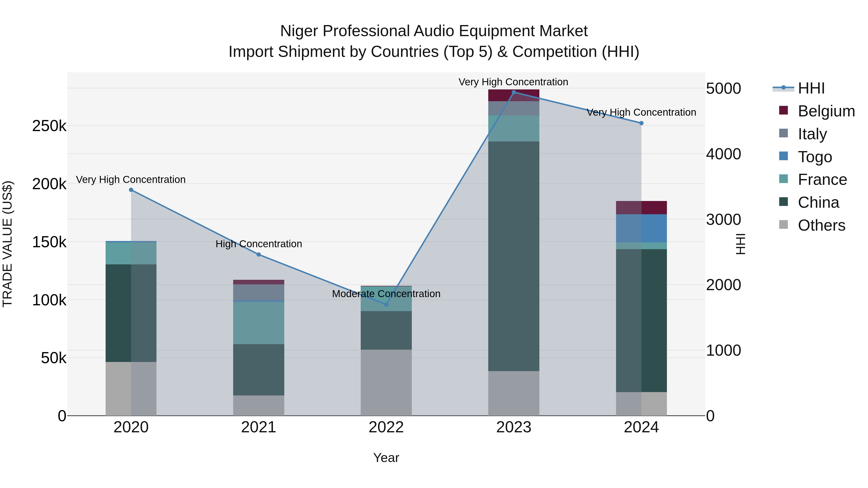Viewport: 868px width, 488px height.
Task: Select the Italy segment of 2023 bar
Action: [x=514, y=108]
